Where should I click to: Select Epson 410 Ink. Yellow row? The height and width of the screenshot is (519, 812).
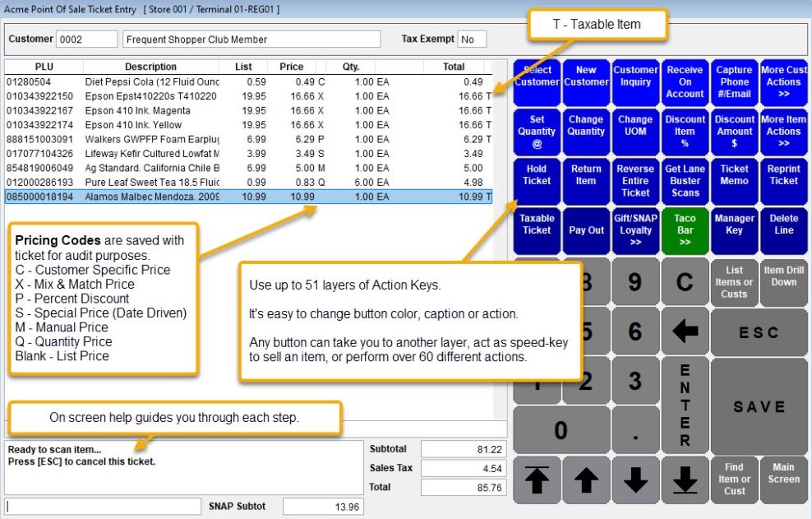tap(248, 125)
